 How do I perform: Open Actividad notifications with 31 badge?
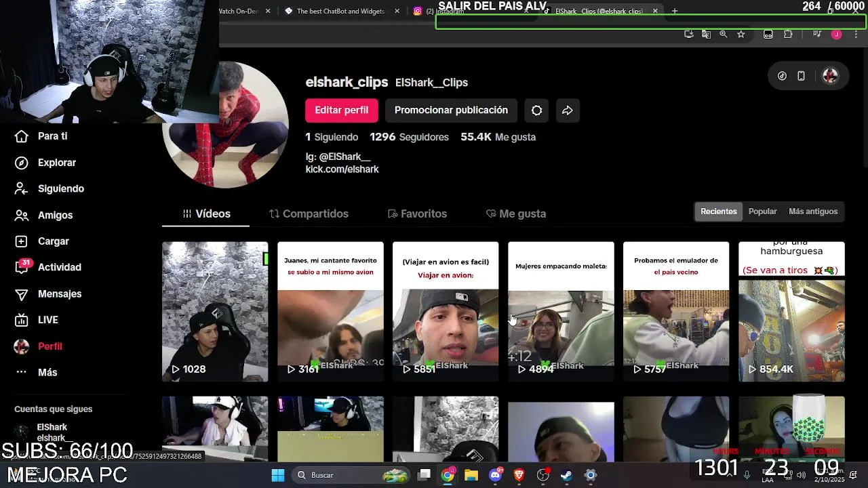tap(47, 267)
